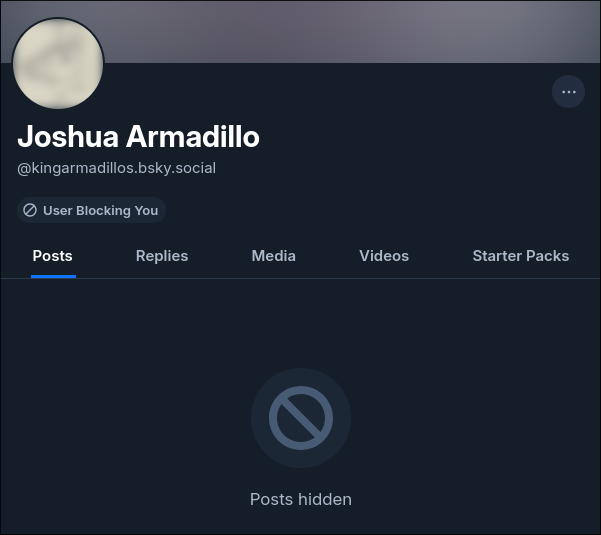Open the three-dot more options menu
This screenshot has width=601, height=535.
[568, 92]
